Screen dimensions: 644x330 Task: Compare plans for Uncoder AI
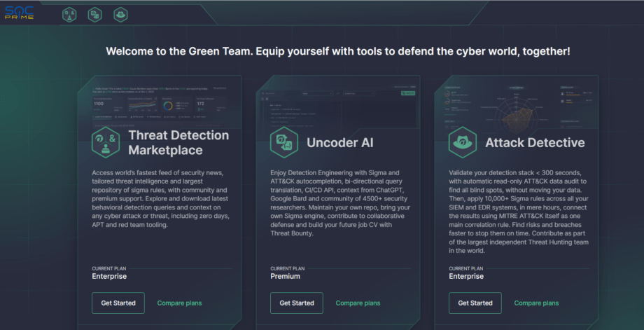[x=358, y=303]
